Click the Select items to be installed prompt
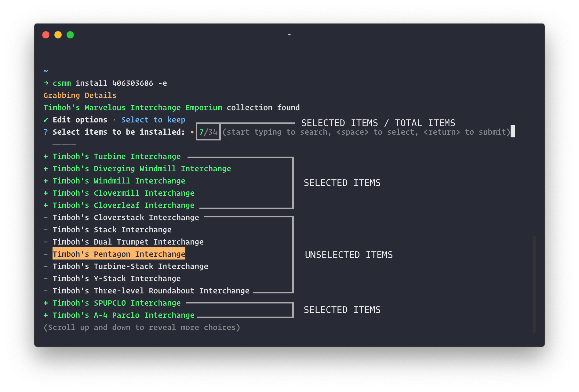Viewport: 579px width, 392px height. click(119, 132)
